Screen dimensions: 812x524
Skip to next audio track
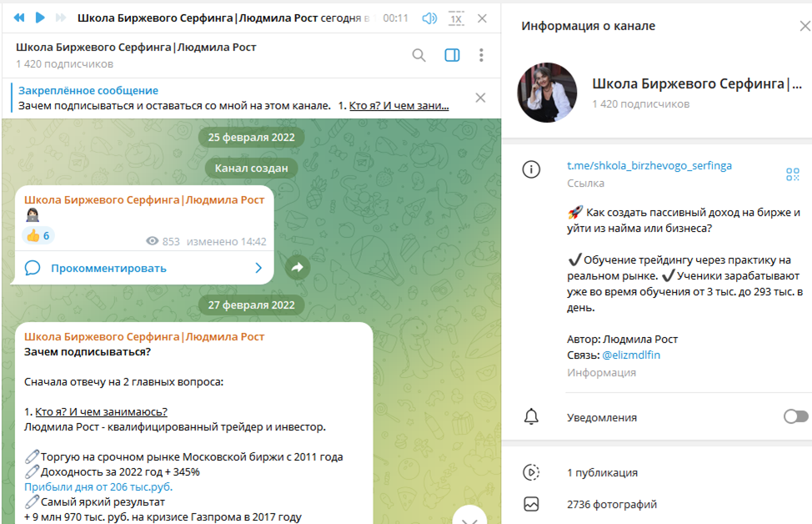(61, 18)
